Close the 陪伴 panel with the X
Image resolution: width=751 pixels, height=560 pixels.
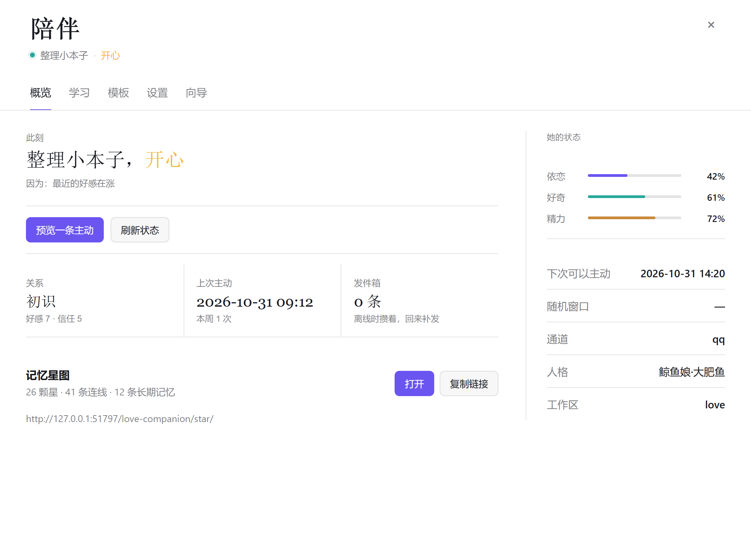click(711, 25)
